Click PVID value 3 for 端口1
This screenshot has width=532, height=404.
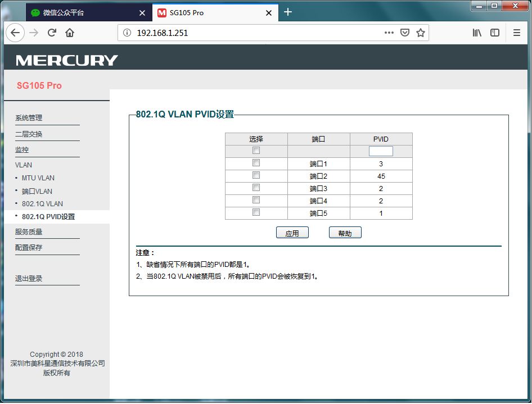[x=381, y=164]
